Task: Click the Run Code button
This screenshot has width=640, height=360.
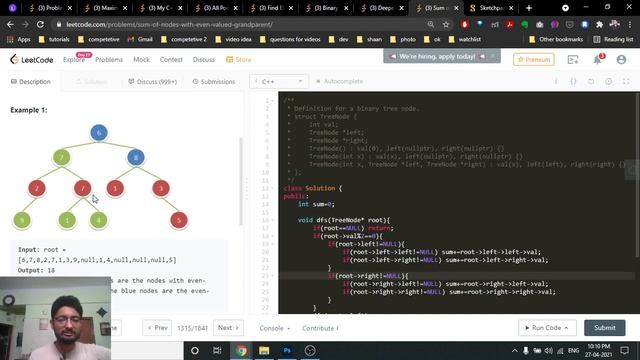Action: [x=547, y=328]
